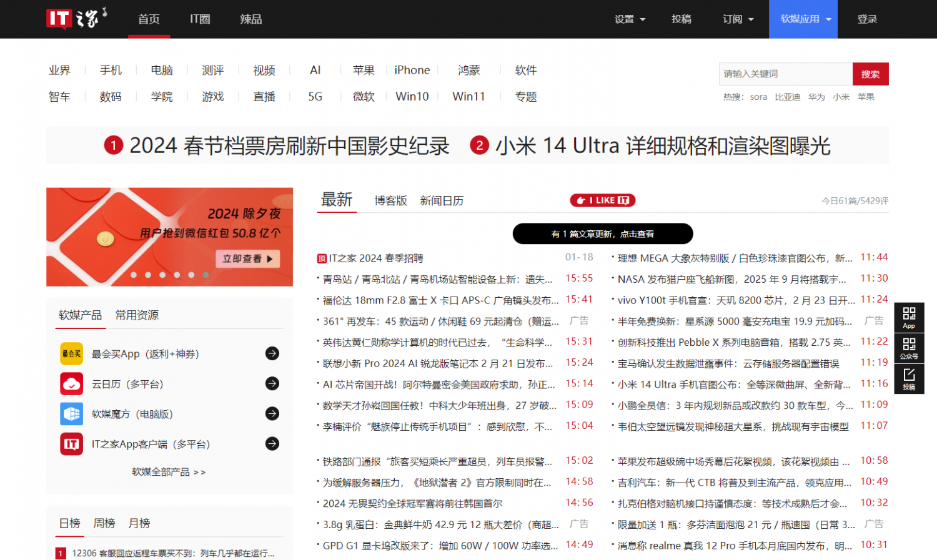Go to the 首页 tab
937x560 pixels.
(x=149, y=19)
